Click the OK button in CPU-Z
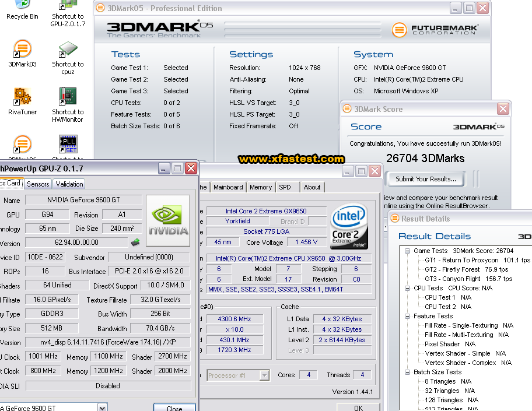 pyautogui.click(x=358, y=408)
